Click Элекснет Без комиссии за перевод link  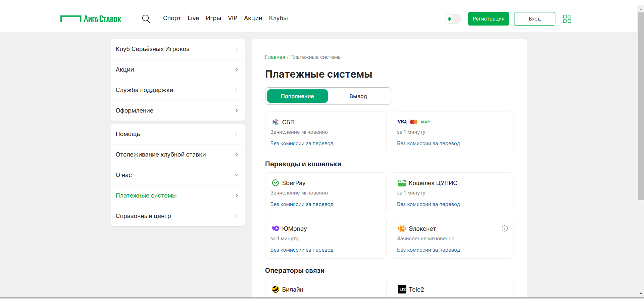429,250
